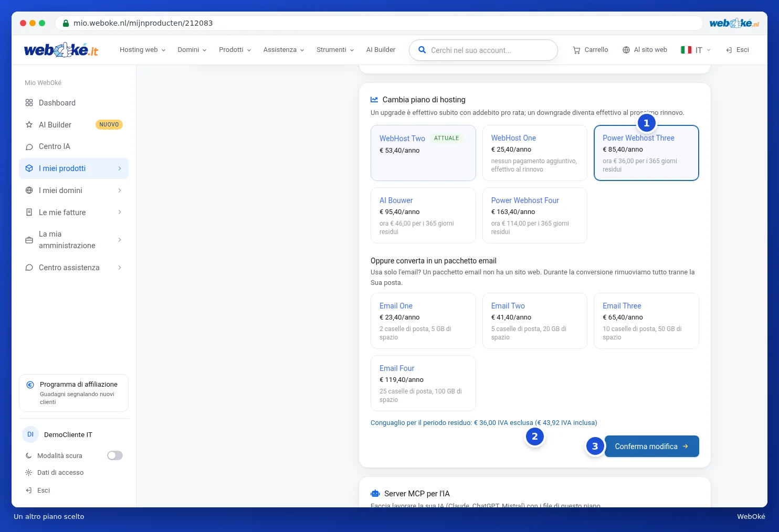Open Dashboard grid icon in sidebar
This screenshot has width=779, height=532.
click(x=29, y=103)
